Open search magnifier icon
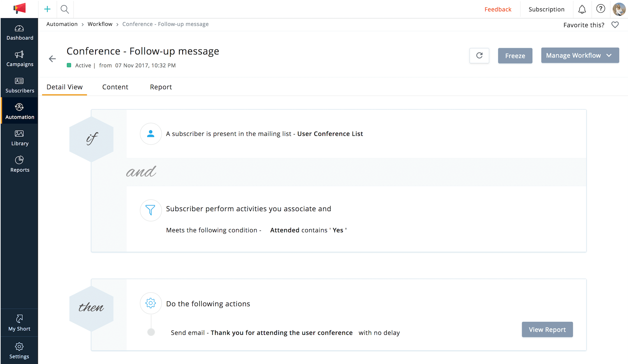 coord(65,9)
